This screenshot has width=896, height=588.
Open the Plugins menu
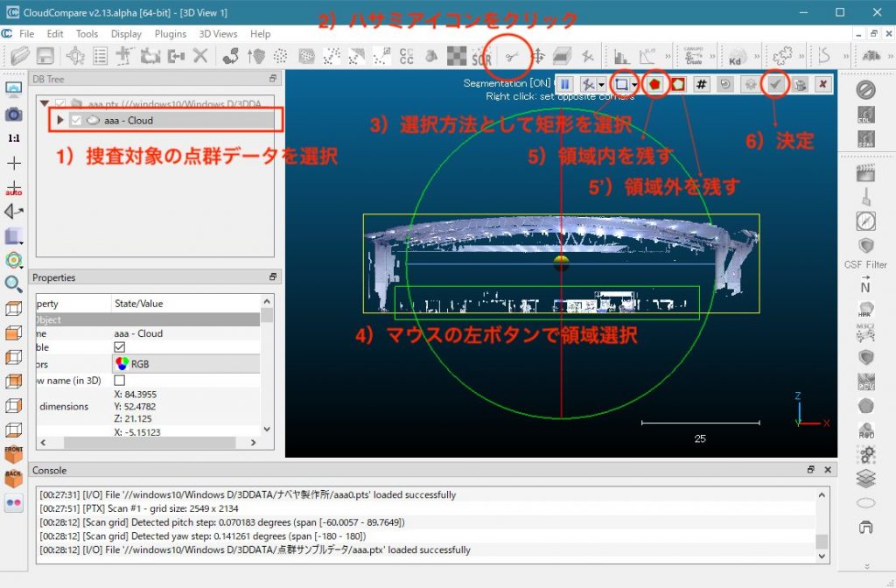click(170, 33)
